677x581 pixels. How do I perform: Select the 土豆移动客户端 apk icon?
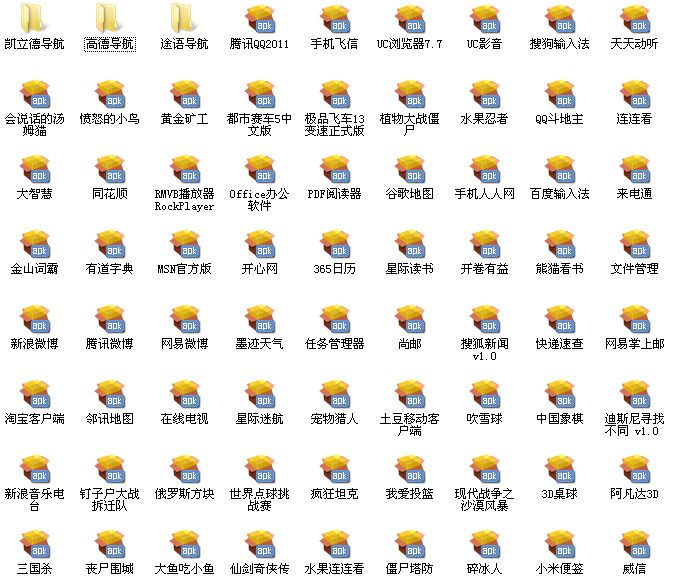tap(410, 394)
